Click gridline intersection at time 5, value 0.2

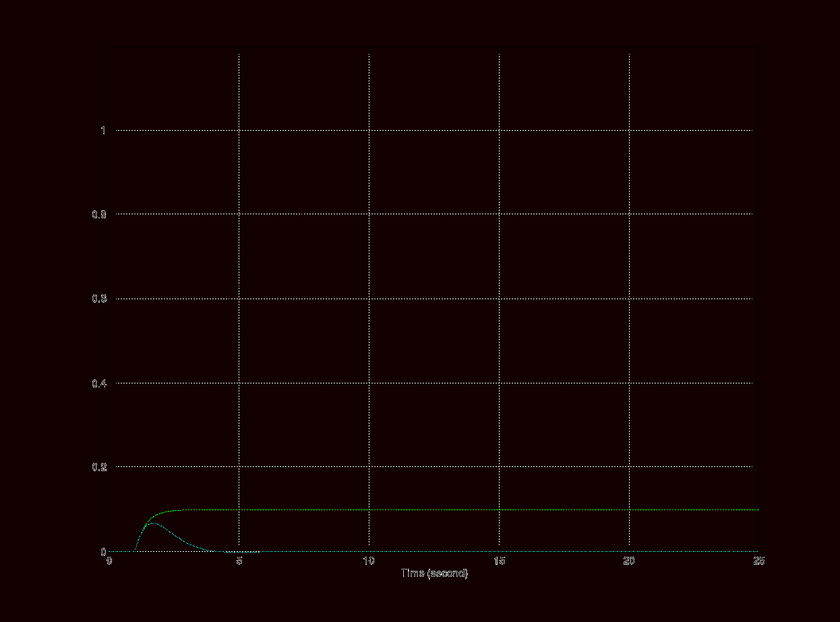[x=239, y=467]
